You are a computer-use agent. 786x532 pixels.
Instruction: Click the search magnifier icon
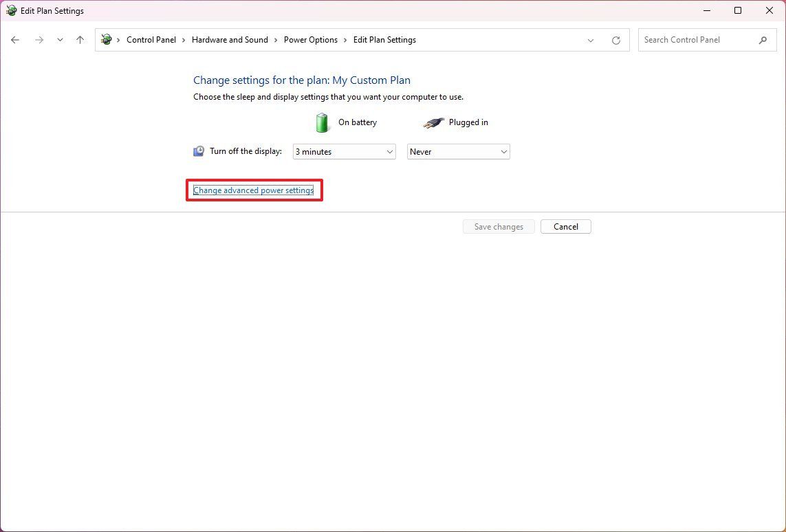click(763, 40)
